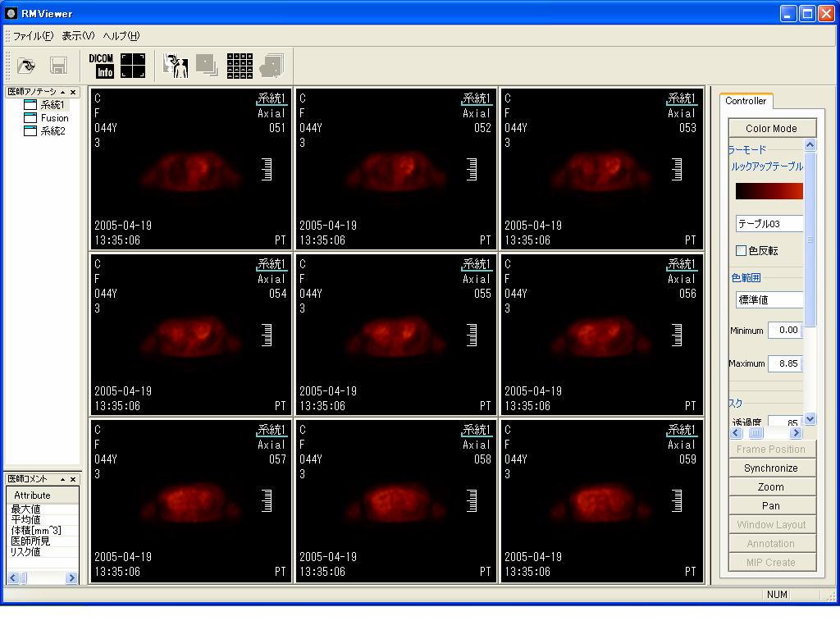Click the Controller vertical scrollbar thumb
This screenshot has height=630, width=840.
pyautogui.click(x=810, y=239)
